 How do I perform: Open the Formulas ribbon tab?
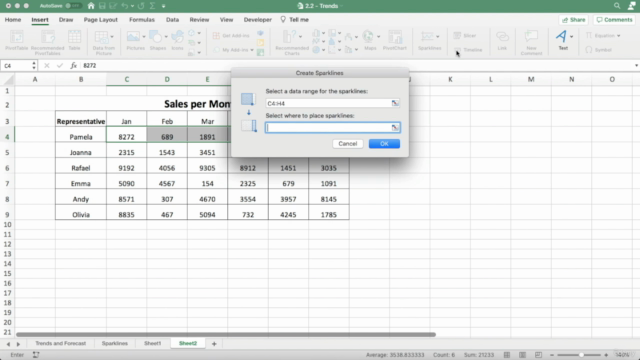point(142,20)
